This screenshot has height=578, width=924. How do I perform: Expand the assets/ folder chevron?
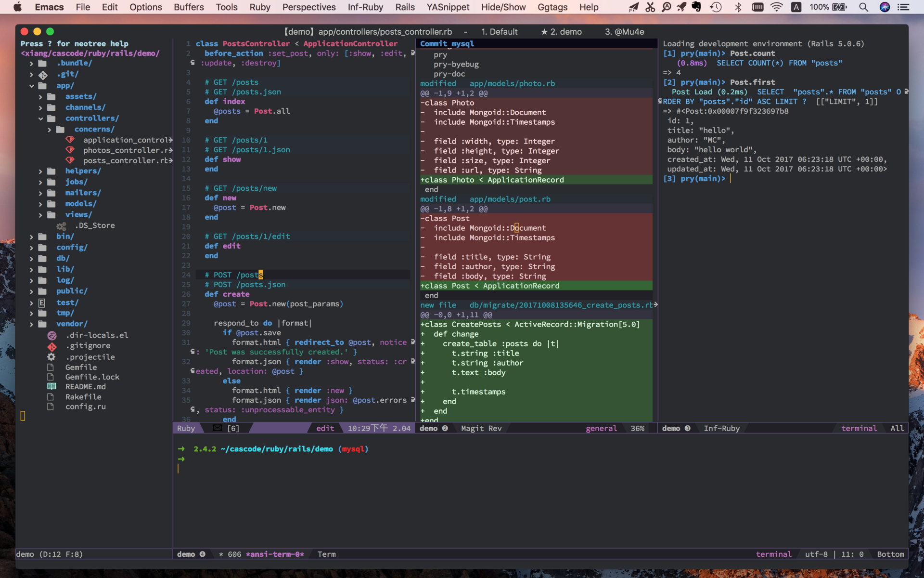[x=40, y=97]
